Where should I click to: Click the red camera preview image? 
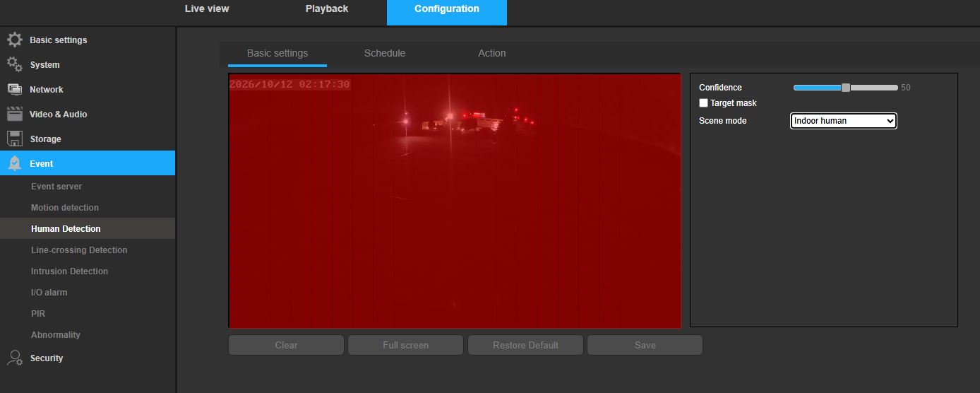455,201
